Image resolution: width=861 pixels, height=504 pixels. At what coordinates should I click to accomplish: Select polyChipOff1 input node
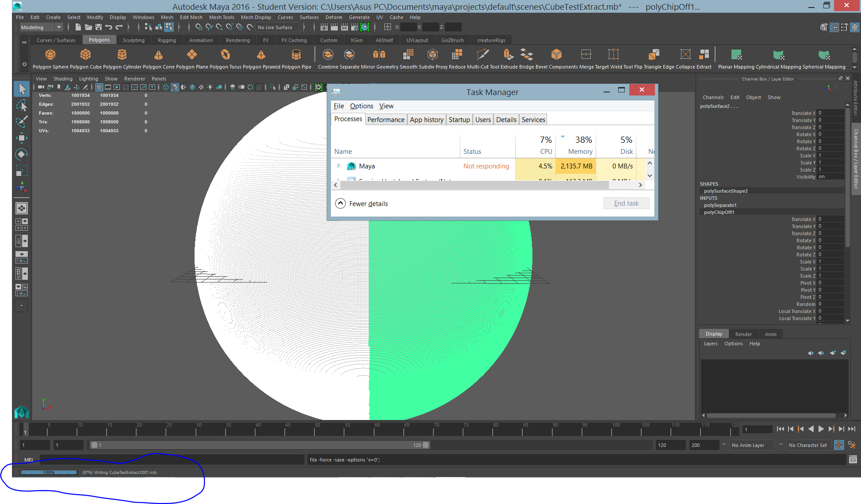719,212
